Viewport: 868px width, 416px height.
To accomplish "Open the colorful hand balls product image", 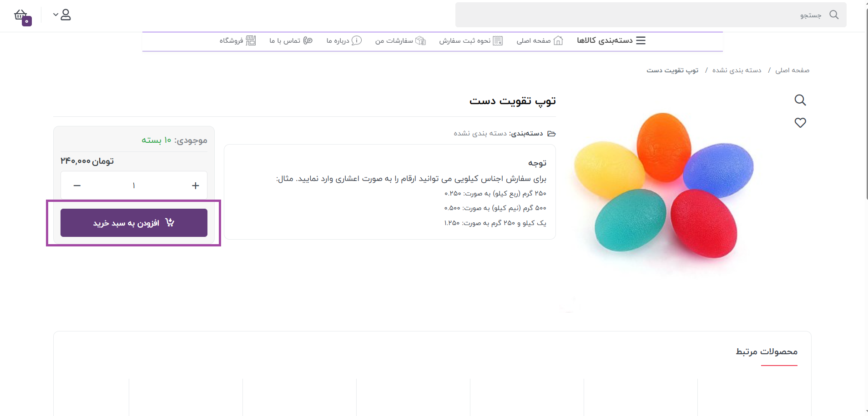I will pyautogui.click(x=664, y=189).
